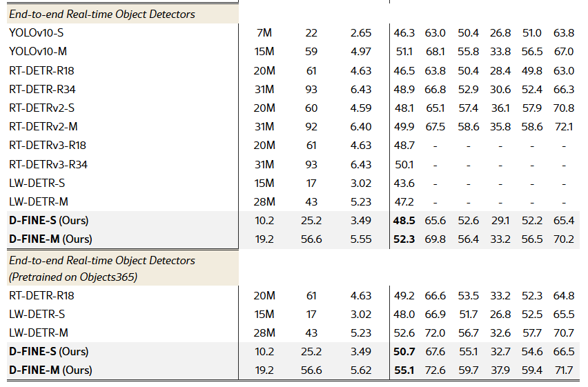The width and height of the screenshot is (588, 387).
Task: Click the '30.6' value
Action: (500, 89)
